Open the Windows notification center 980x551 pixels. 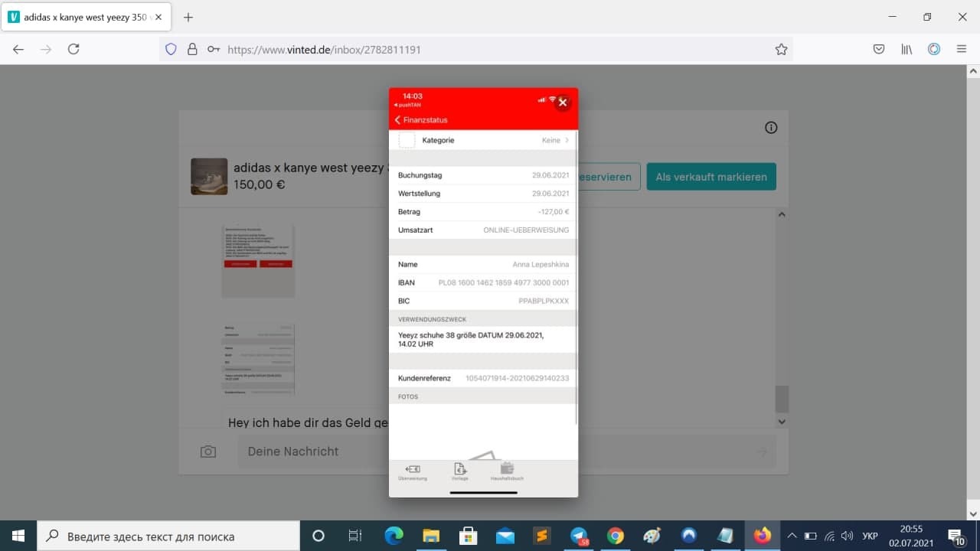point(956,536)
